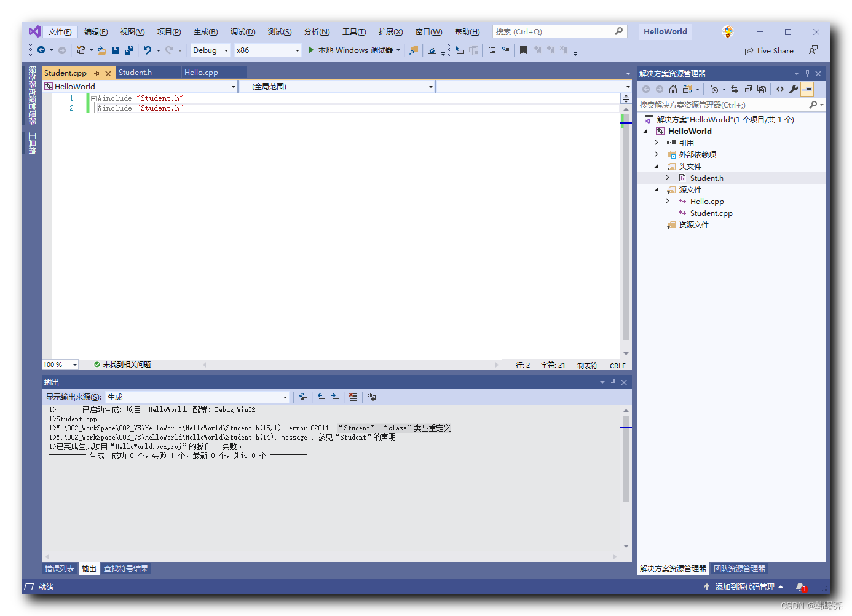Open the 查找符号结果 tab
The width and height of the screenshot is (852, 616).
126,569
